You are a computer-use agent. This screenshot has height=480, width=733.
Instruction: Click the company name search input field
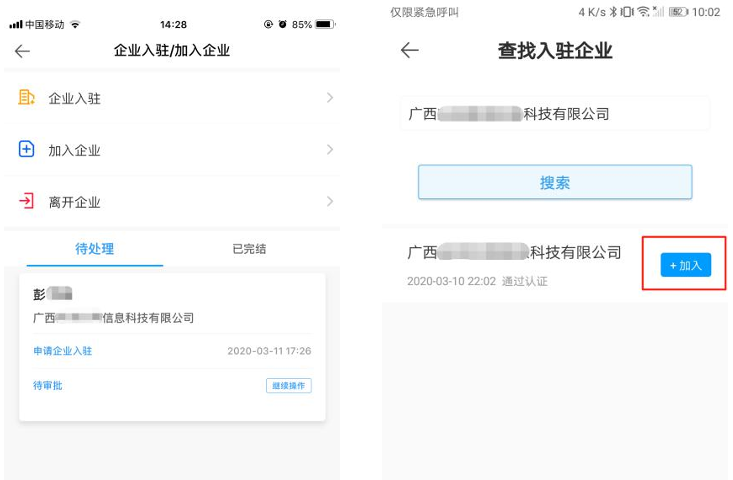point(554,114)
